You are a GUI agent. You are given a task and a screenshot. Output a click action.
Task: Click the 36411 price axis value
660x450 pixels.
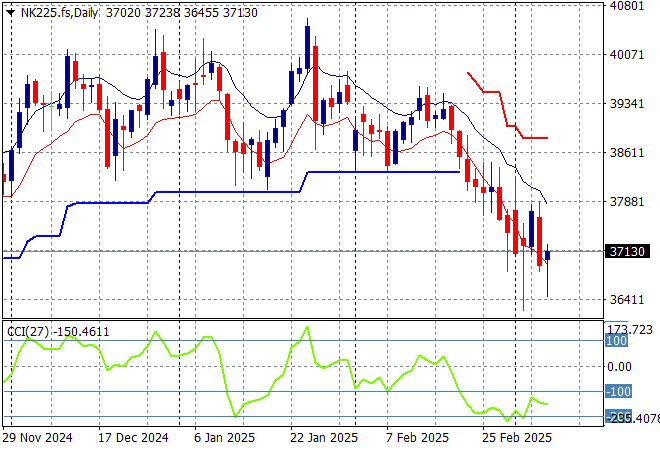pyautogui.click(x=627, y=300)
